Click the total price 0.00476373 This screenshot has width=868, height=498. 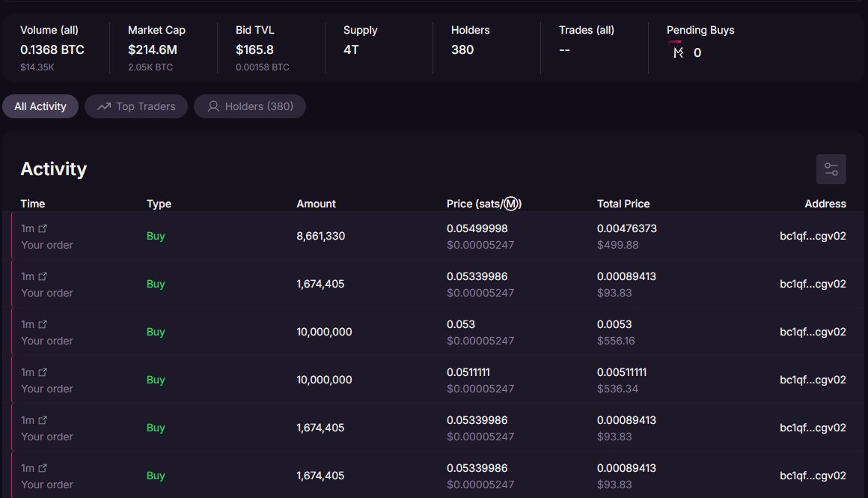626,228
